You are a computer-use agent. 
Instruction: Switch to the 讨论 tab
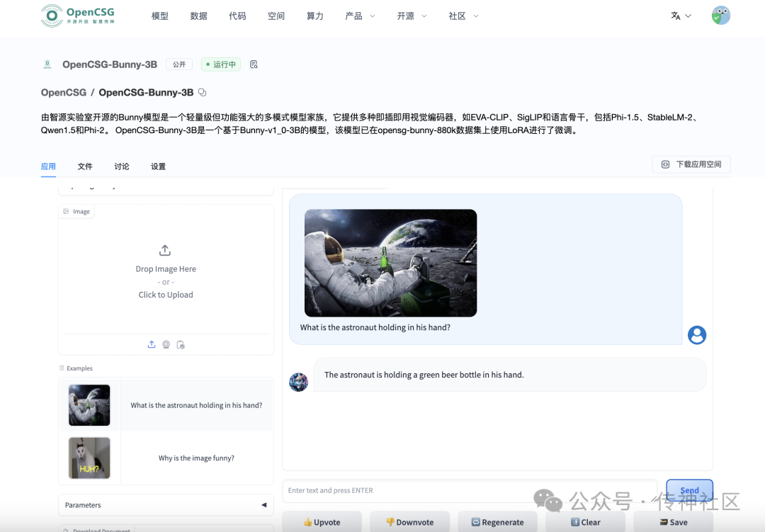pyautogui.click(x=122, y=166)
